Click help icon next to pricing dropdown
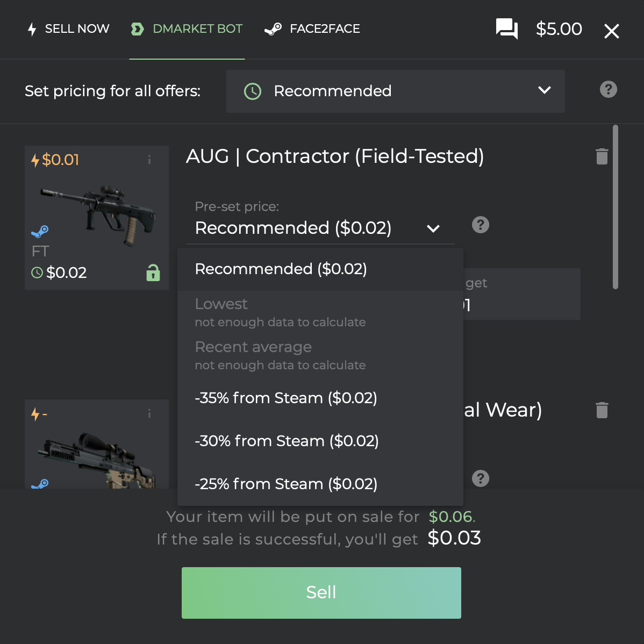 pos(609,90)
